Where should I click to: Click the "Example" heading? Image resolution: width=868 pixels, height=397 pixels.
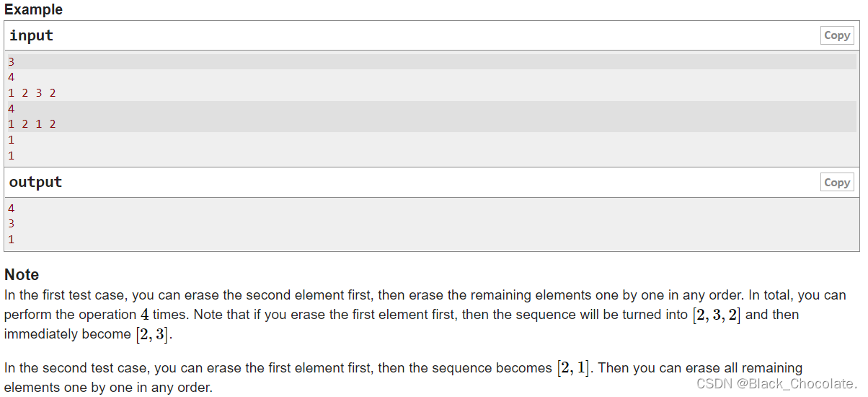click(33, 9)
